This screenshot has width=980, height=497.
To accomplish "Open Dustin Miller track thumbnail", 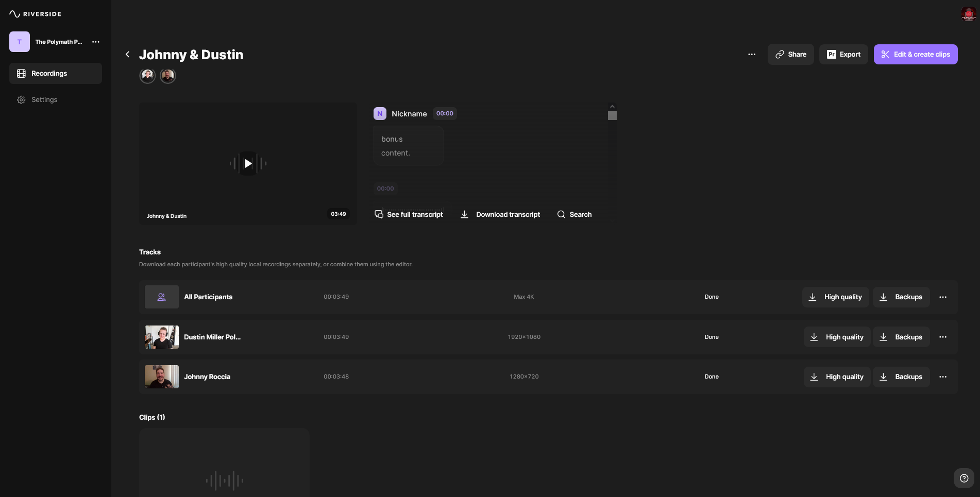I will tap(162, 337).
